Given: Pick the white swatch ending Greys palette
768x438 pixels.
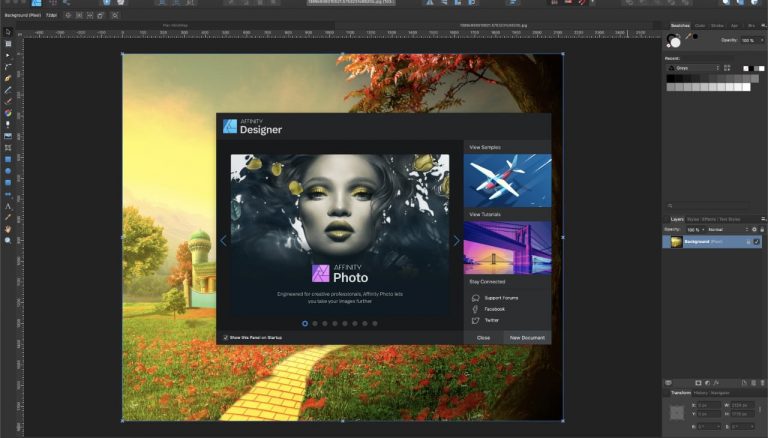Looking at the screenshot, I should 746,87.
